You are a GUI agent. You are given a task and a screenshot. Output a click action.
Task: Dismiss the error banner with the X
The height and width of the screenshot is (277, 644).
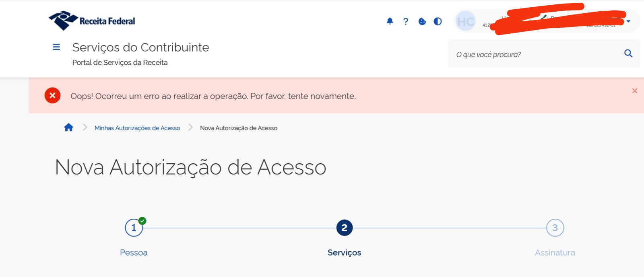click(x=634, y=91)
